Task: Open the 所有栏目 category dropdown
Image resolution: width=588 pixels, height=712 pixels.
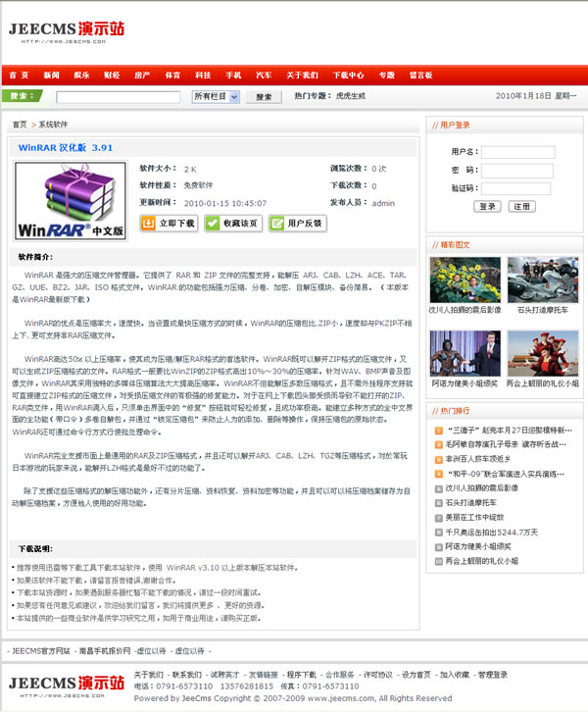Action: point(216,96)
